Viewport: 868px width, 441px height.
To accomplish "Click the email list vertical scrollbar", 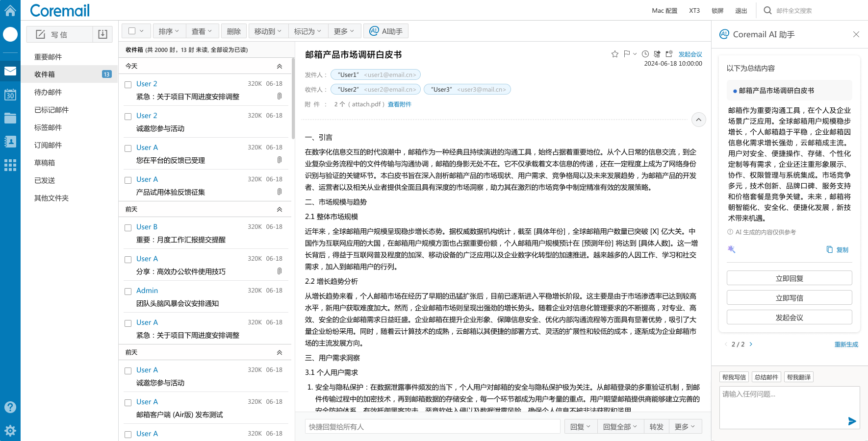I will point(293,98).
